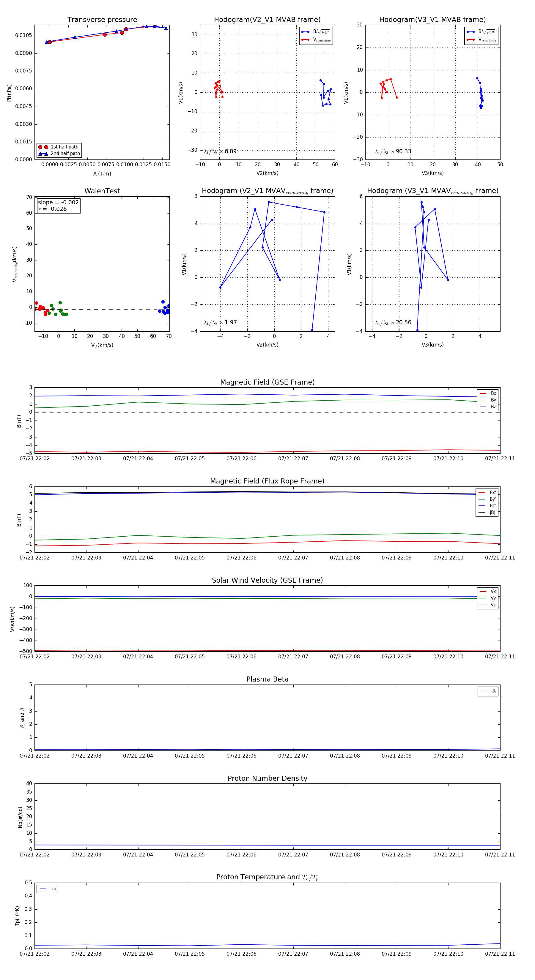Viewport: 535px width, 980px height.
Task: Click the Bx' legend entry in flux rope plot
Action: click(487, 492)
